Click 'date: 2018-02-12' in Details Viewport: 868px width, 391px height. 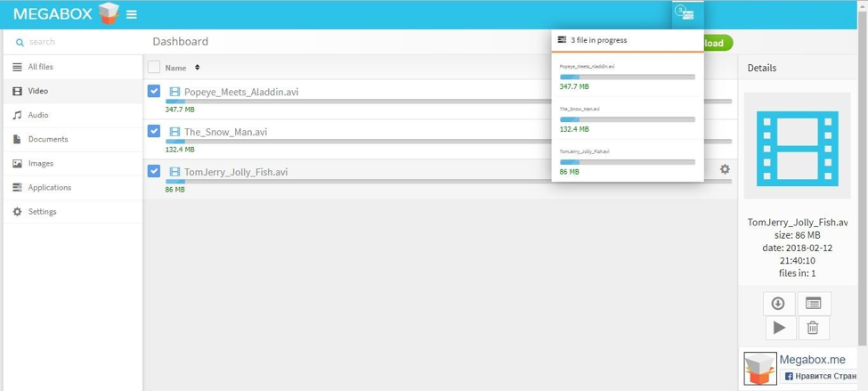pos(797,248)
